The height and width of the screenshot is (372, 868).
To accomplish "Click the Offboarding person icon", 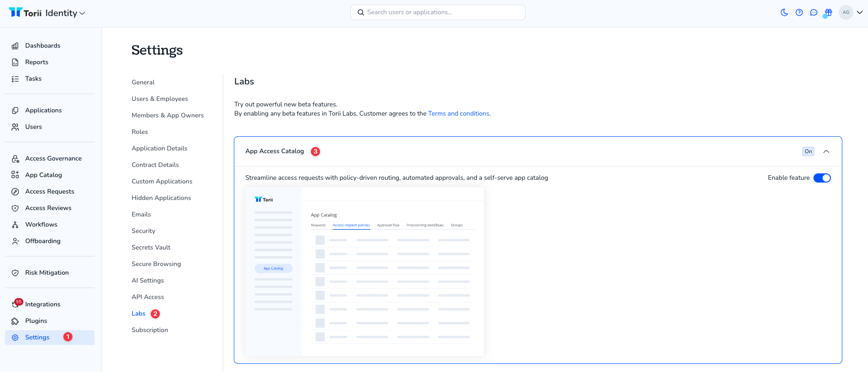I will [x=15, y=241].
